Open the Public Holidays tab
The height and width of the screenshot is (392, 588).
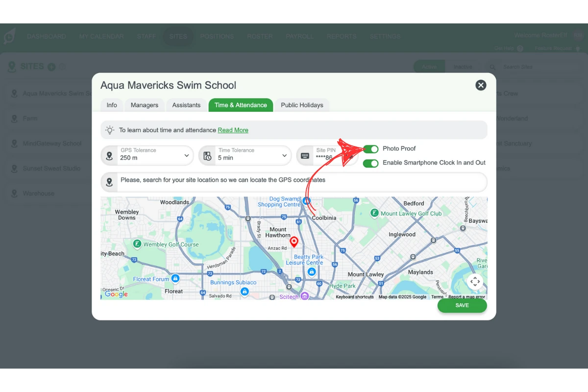pos(302,105)
